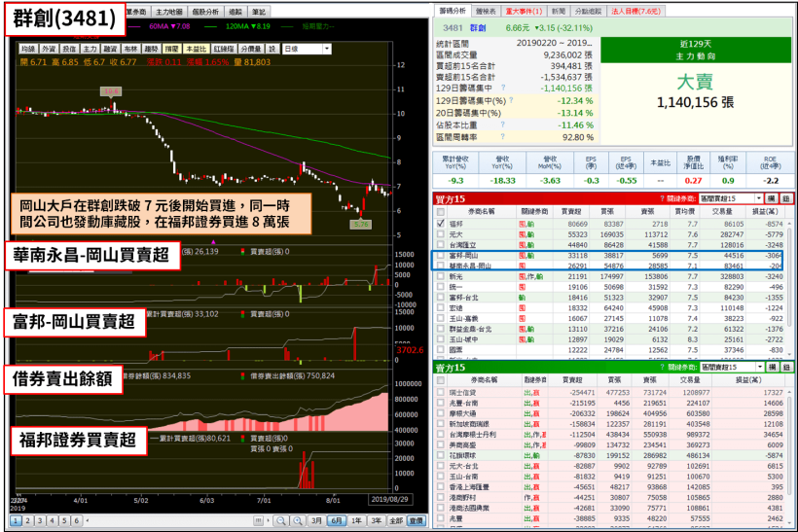The width and height of the screenshot is (798, 532).
Task: Set chart range to 1年
Action: coord(356,520)
